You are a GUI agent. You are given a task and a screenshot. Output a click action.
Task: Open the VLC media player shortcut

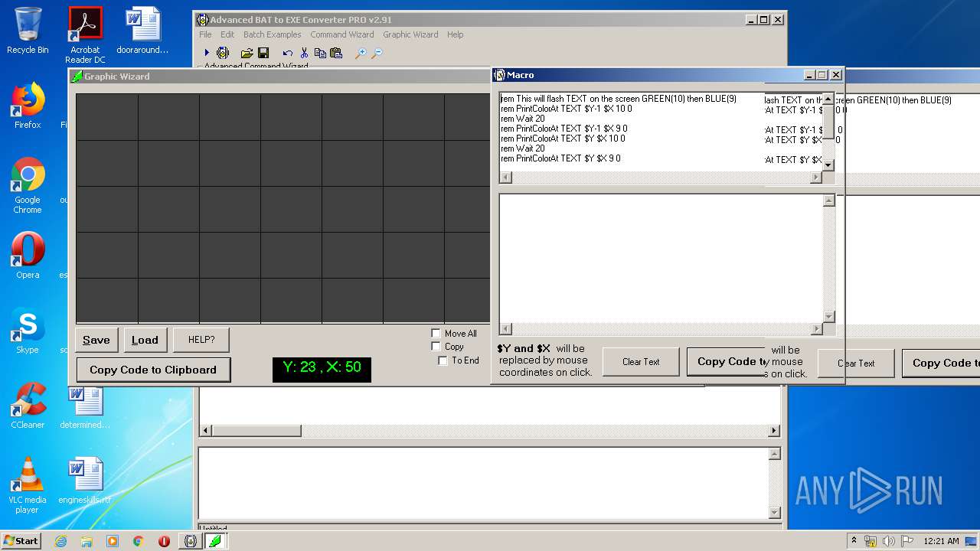point(28,485)
